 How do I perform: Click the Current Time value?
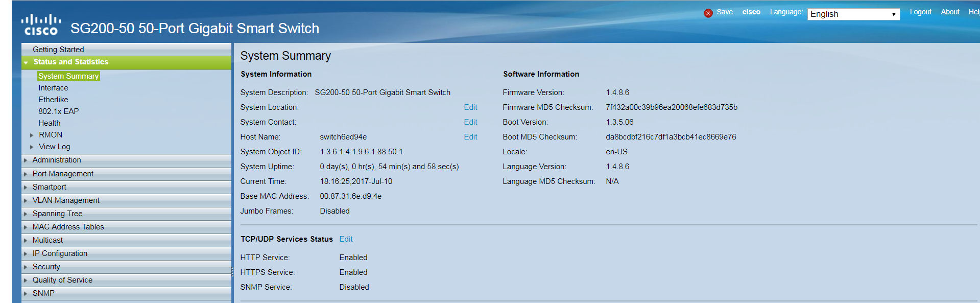pos(356,181)
